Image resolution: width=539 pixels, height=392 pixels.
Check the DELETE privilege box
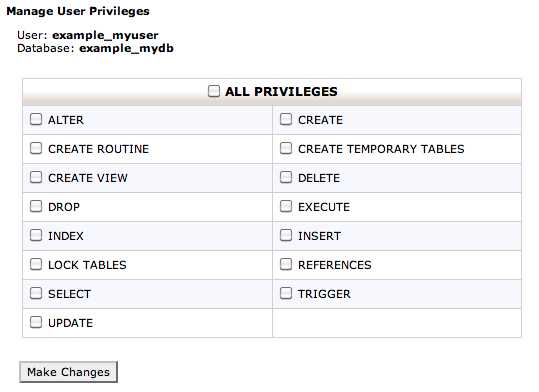coord(286,177)
